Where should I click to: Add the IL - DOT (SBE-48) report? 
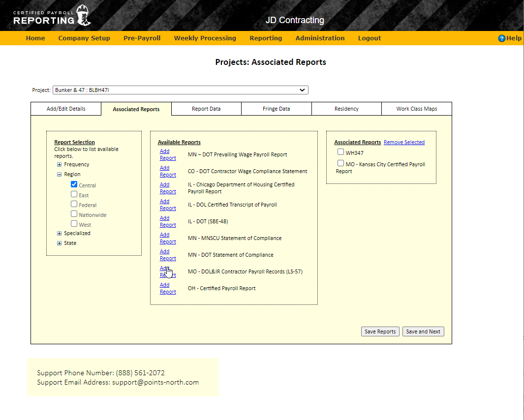click(168, 221)
